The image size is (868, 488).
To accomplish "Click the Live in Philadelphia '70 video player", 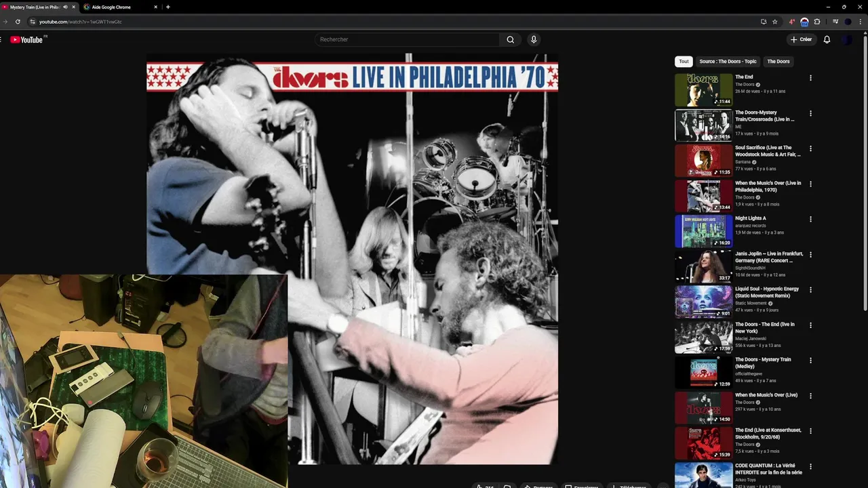I will 352,259.
